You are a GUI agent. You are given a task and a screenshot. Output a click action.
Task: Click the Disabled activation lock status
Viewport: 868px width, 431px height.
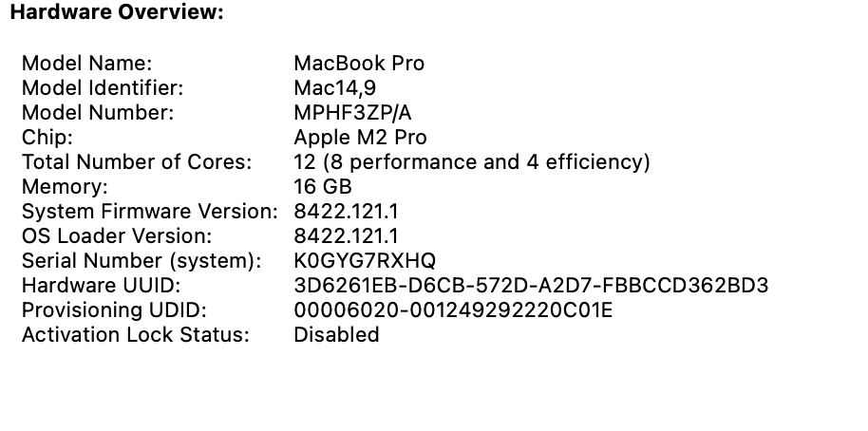click(x=336, y=335)
